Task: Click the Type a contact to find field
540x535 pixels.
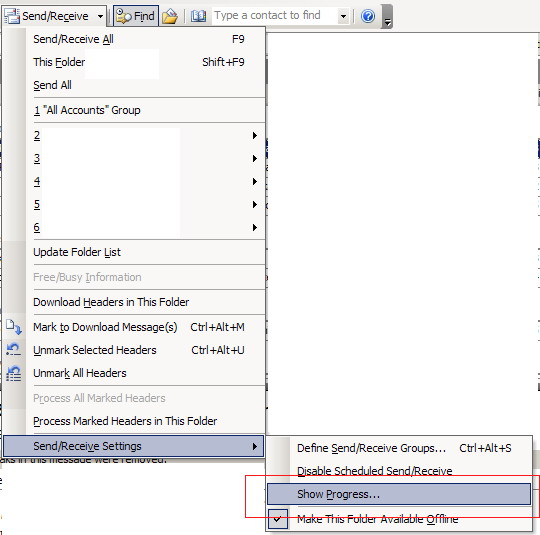Action: point(275,16)
